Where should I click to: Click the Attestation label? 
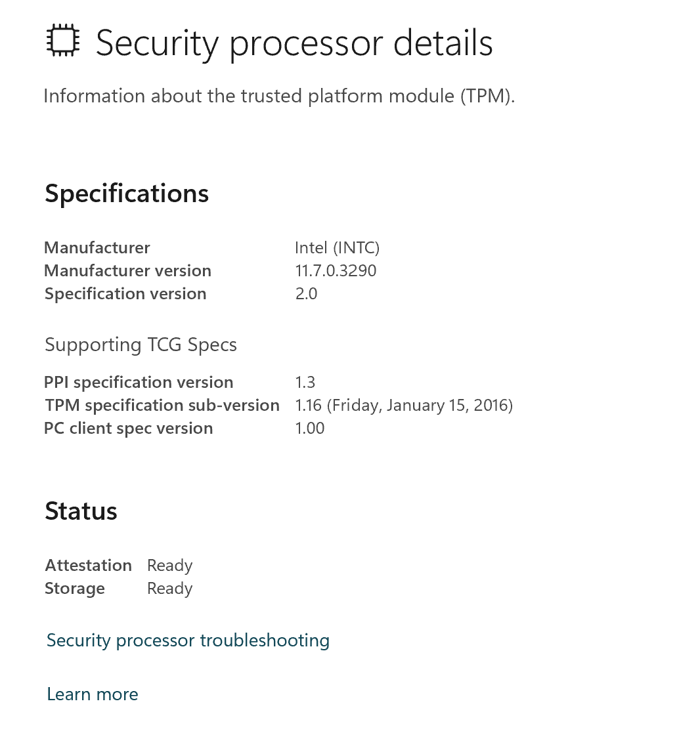(x=88, y=565)
